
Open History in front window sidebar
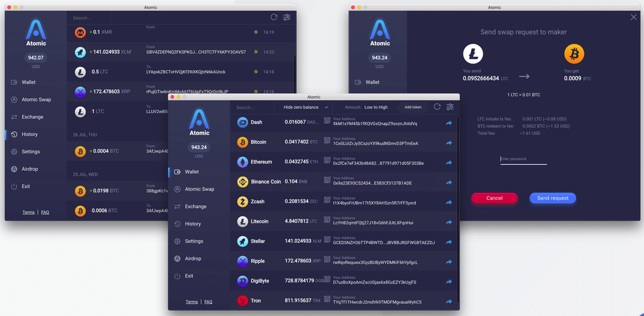pyautogui.click(x=192, y=224)
